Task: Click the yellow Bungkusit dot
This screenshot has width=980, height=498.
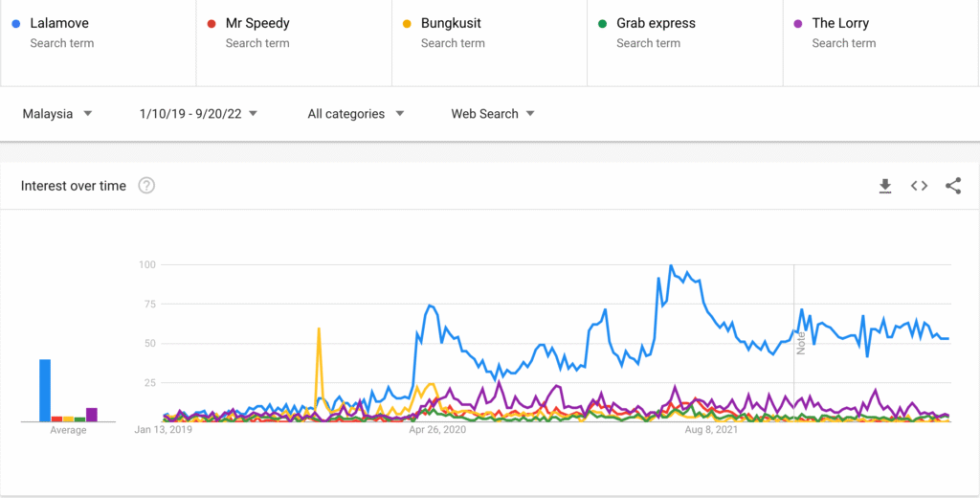Action: click(x=407, y=23)
